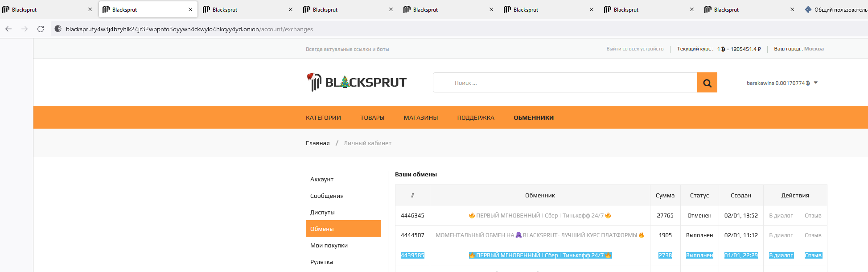Viewport: 868px width, 272px height.
Task: Open the ПОДДЕРЖКА menu item
Action: pyautogui.click(x=476, y=118)
